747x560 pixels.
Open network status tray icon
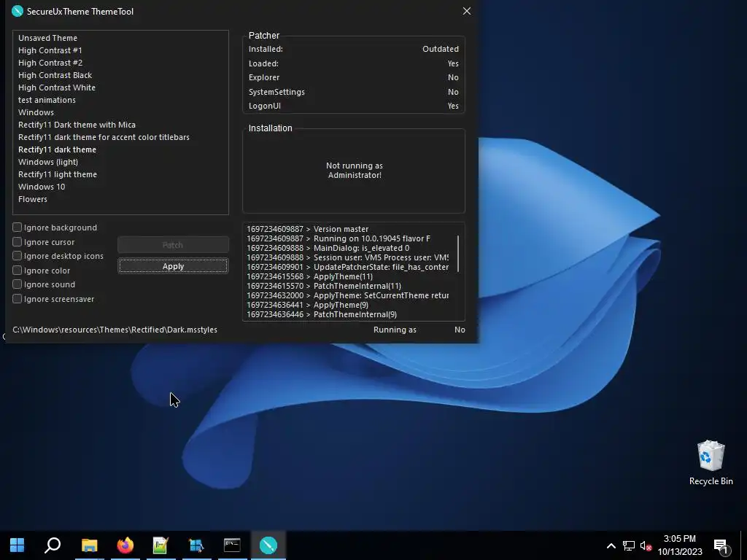coord(629,545)
